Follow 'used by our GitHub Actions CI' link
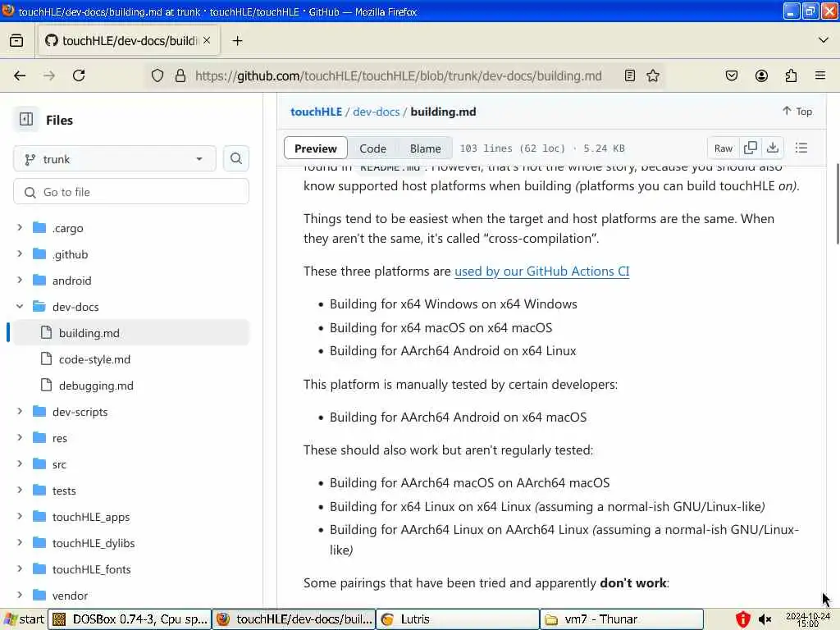Viewport: 840px width, 630px height. click(x=541, y=271)
